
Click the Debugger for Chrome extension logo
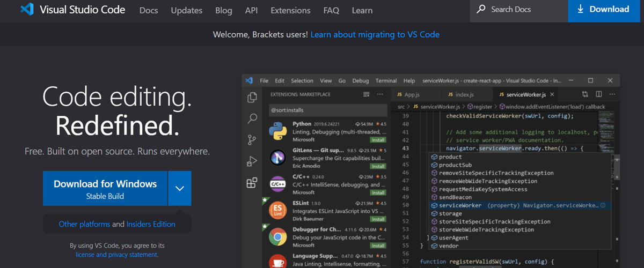277,237
